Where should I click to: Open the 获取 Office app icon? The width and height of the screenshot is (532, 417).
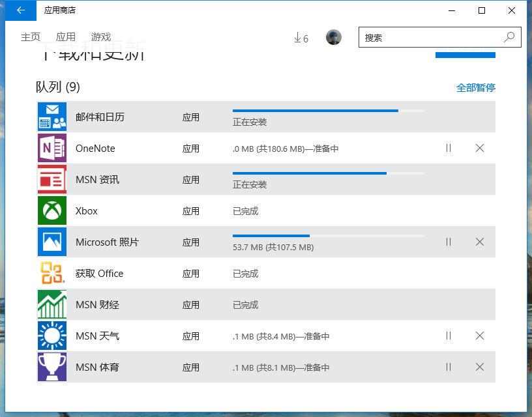point(52,273)
